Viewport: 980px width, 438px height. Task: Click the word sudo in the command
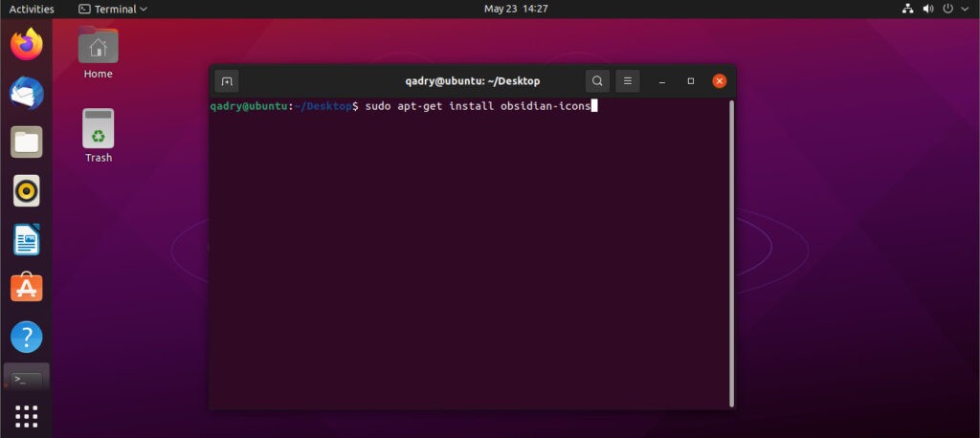pos(378,106)
